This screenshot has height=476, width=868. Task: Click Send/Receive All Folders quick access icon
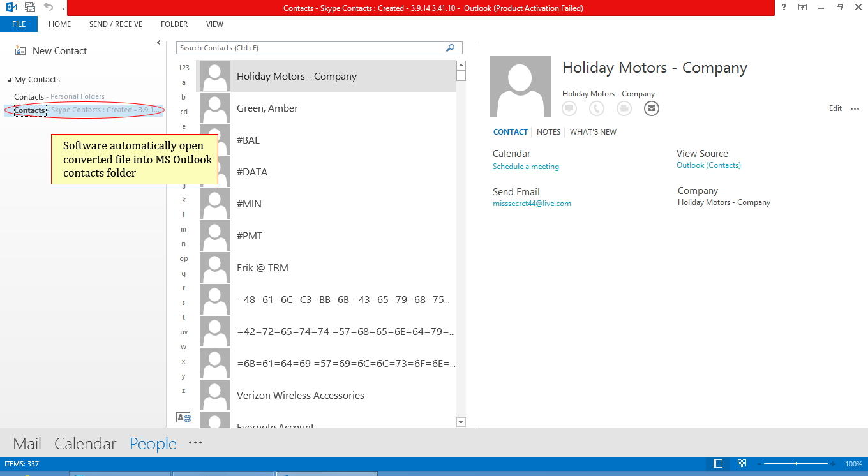tap(30, 8)
